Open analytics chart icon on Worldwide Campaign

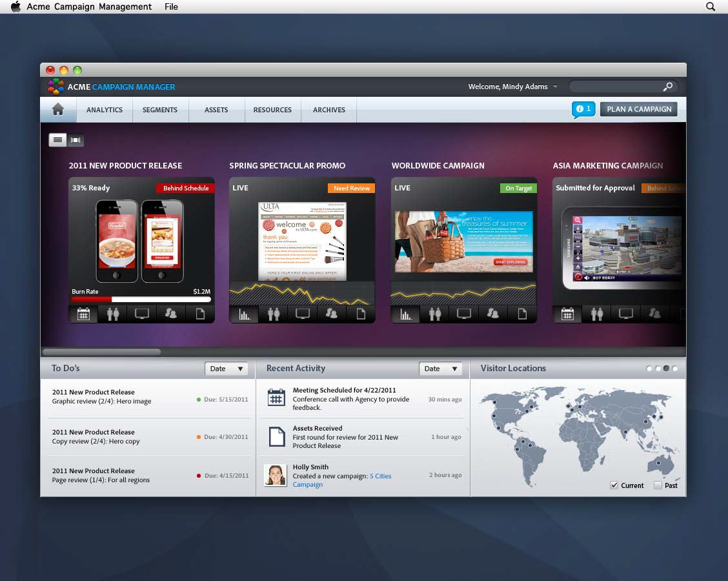(406, 314)
